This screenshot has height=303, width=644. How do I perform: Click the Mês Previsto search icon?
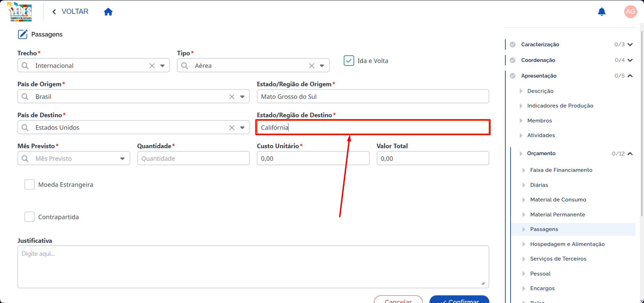[x=25, y=159]
